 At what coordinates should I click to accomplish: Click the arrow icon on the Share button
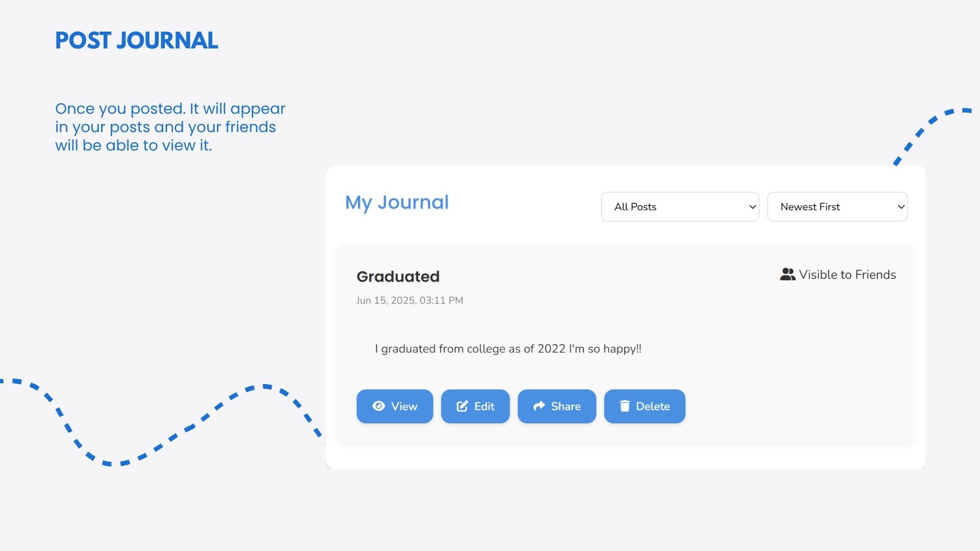point(539,406)
